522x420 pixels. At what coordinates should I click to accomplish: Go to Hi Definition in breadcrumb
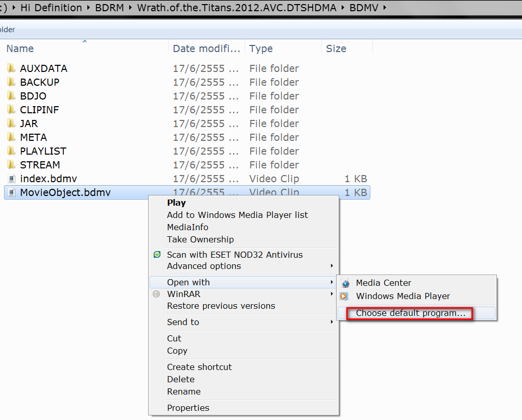[51, 8]
